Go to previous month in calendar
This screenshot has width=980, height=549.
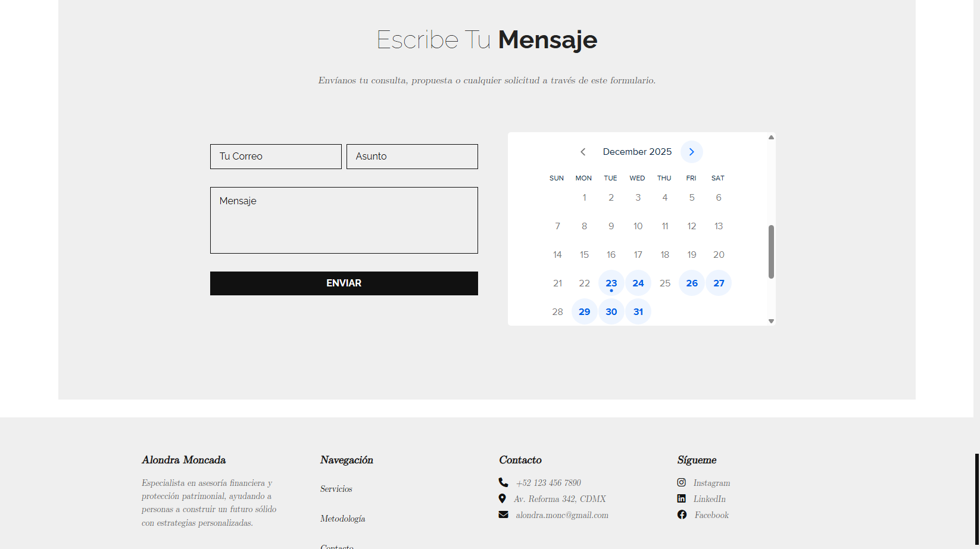(583, 152)
